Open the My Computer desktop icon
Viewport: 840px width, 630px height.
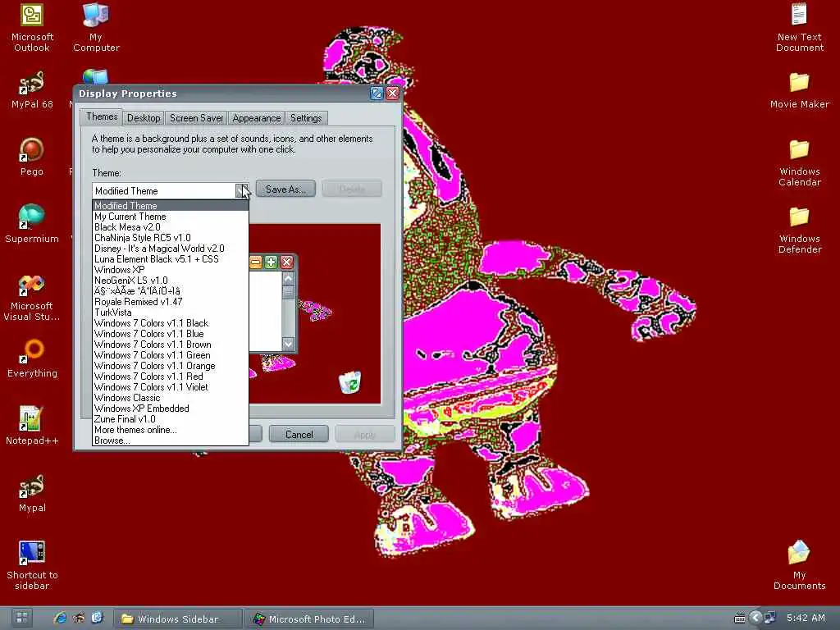pyautogui.click(x=96, y=27)
